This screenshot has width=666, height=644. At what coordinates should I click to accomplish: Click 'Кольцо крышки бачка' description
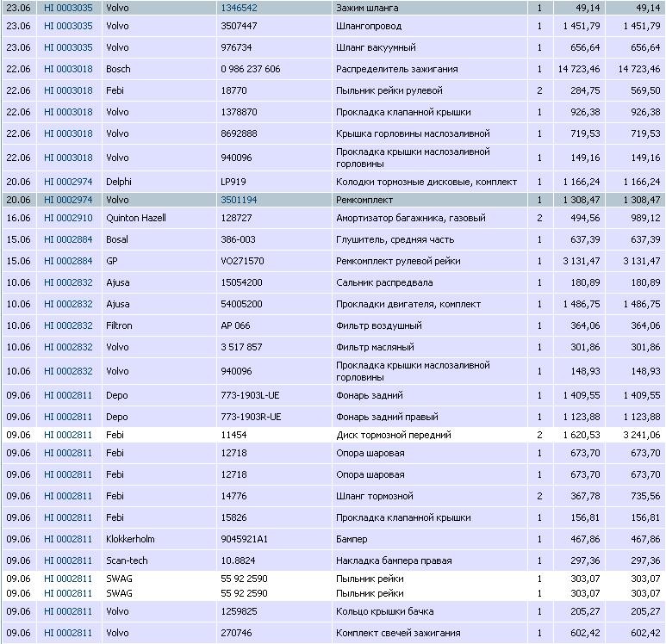tap(385, 611)
